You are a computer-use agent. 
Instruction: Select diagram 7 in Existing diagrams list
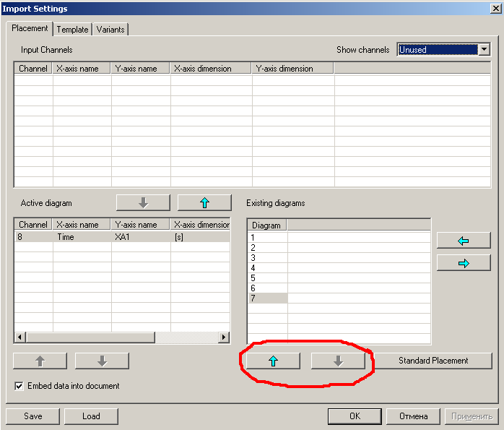point(267,298)
